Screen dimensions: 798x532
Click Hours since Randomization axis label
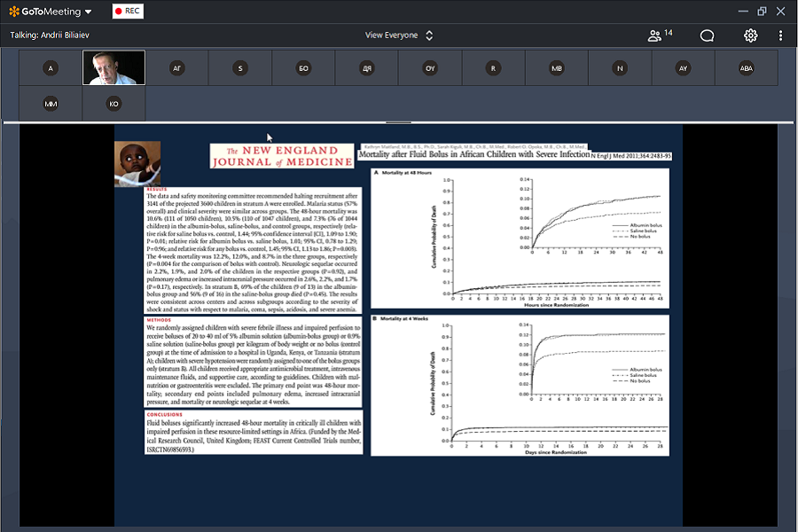click(556, 305)
